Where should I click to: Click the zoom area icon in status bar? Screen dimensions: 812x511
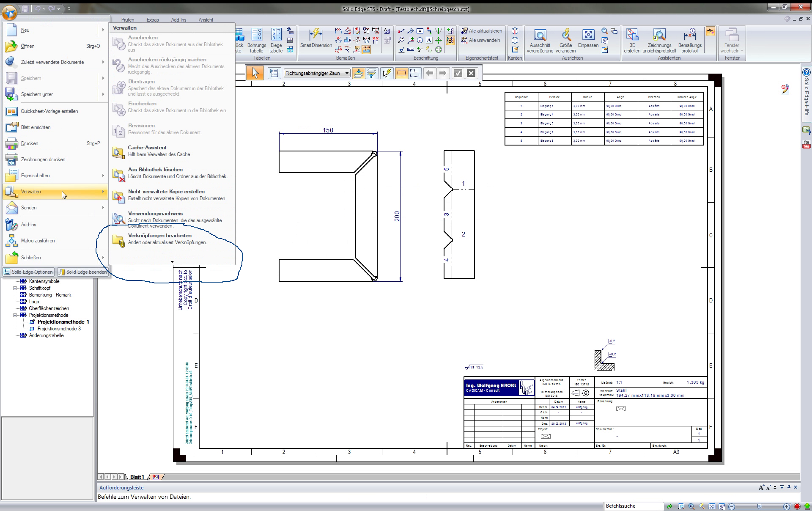click(x=681, y=506)
